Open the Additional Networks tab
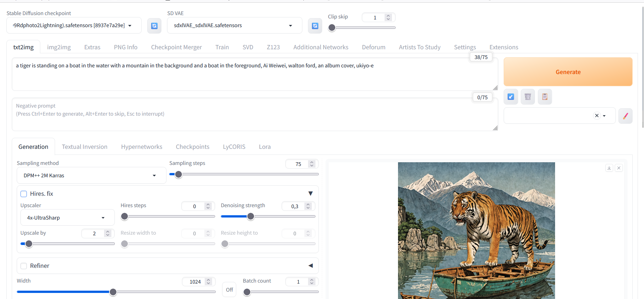This screenshot has height=299, width=644. (x=321, y=47)
